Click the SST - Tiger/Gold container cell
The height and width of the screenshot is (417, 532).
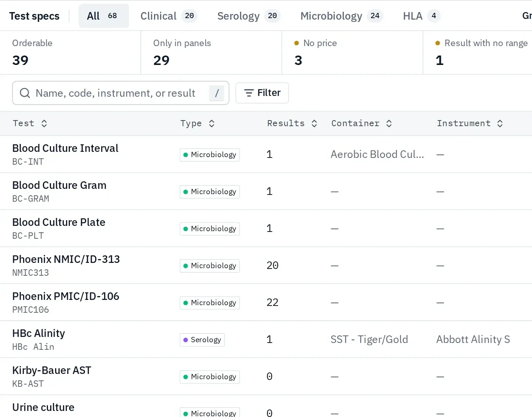(x=369, y=340)
